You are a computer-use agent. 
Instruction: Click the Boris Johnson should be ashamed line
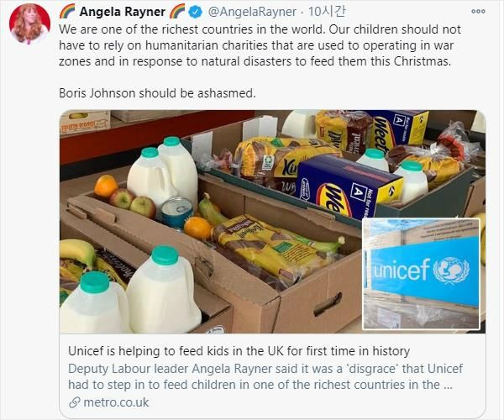157,93
